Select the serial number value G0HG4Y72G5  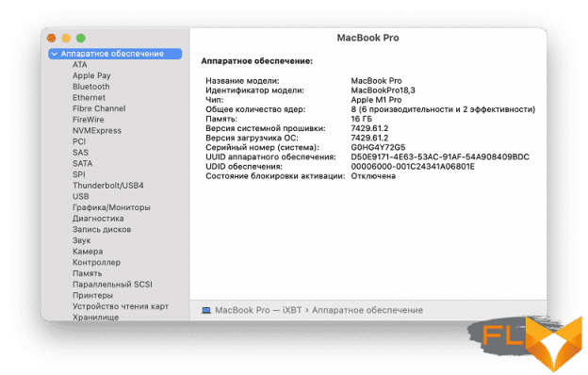[x=378, y=147]
